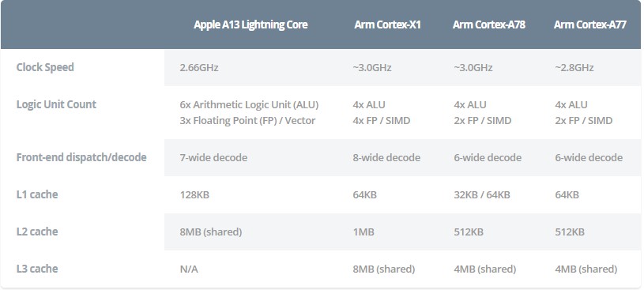Click the Front-end dispatch/decode row label

tap(81, 158)
